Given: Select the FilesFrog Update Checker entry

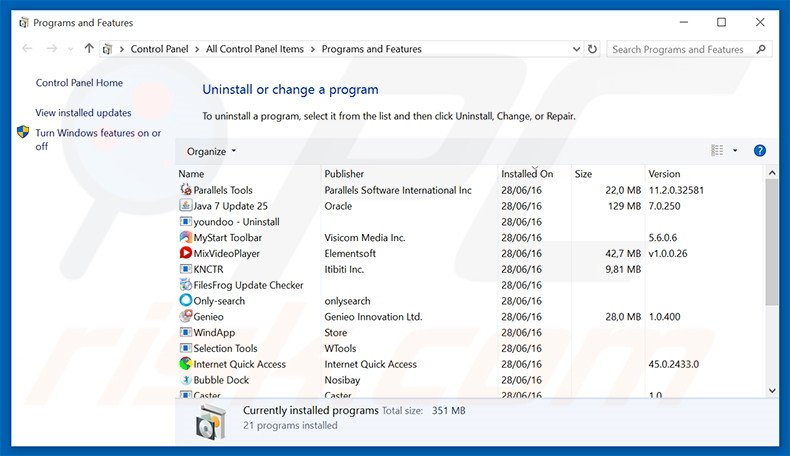Looking at the screenshot, I should pos(248,285).
